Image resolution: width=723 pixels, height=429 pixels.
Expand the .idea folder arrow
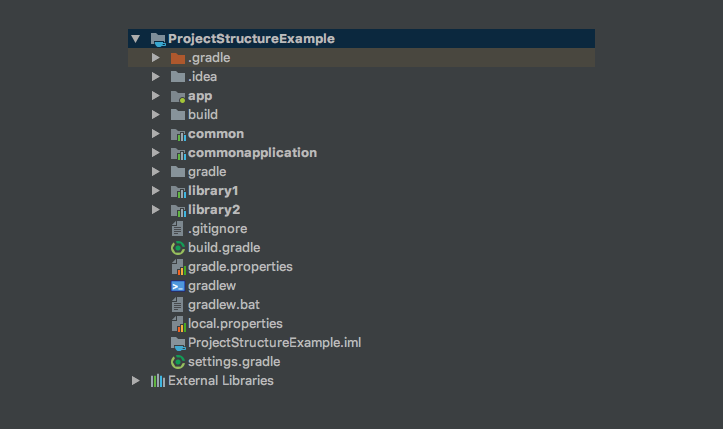click(156, 77)
